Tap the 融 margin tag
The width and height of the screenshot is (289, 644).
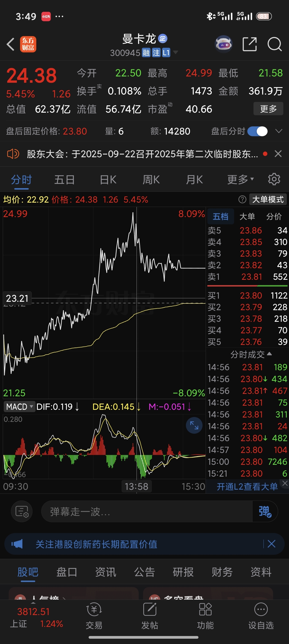146,53
